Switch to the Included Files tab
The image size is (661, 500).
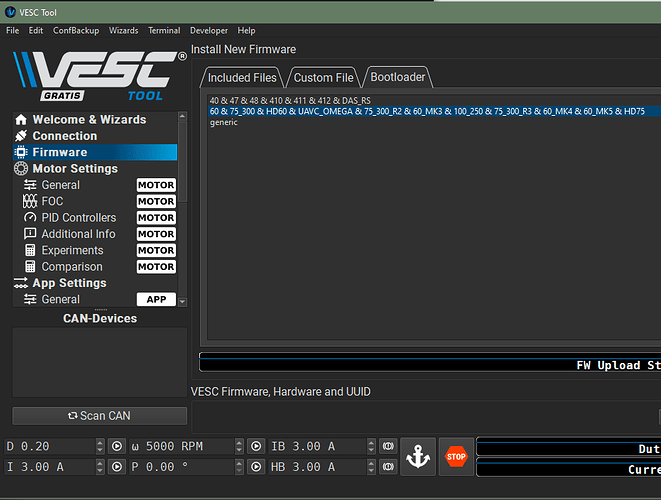tap(243, 77)
